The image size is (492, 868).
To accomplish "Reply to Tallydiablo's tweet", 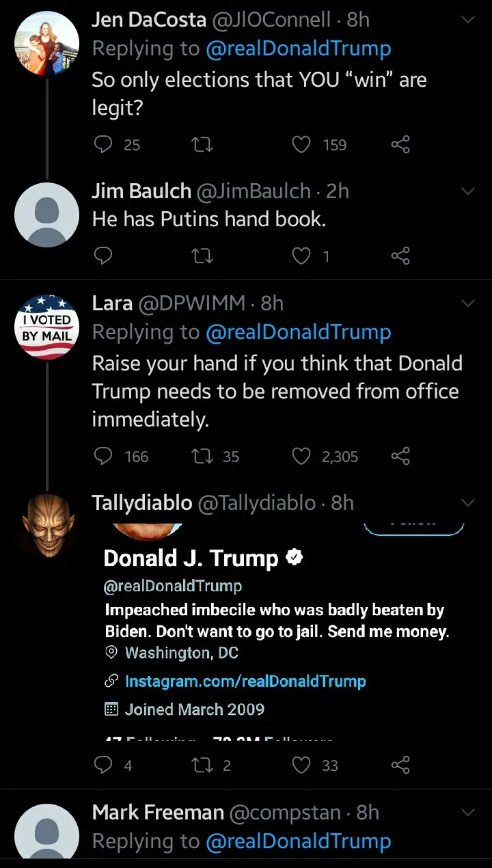I will pyautogui.click(x=102, y=765).
